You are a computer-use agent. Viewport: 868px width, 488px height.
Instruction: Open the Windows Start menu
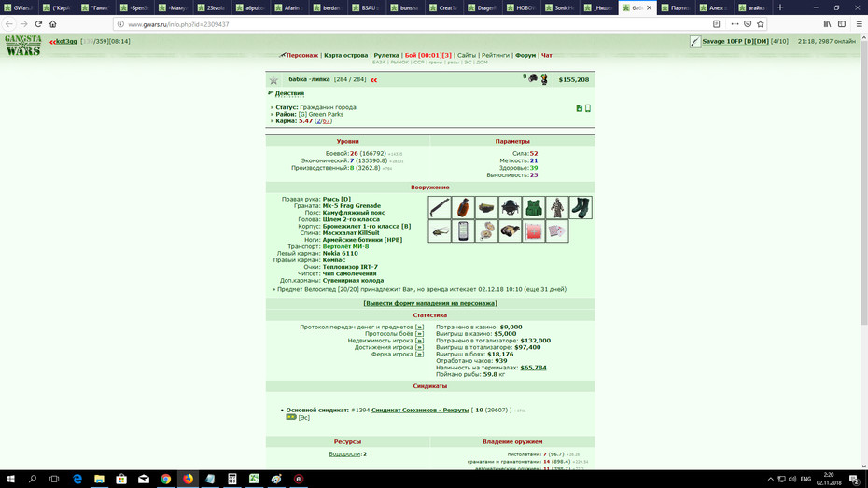[x=10, y=480]
